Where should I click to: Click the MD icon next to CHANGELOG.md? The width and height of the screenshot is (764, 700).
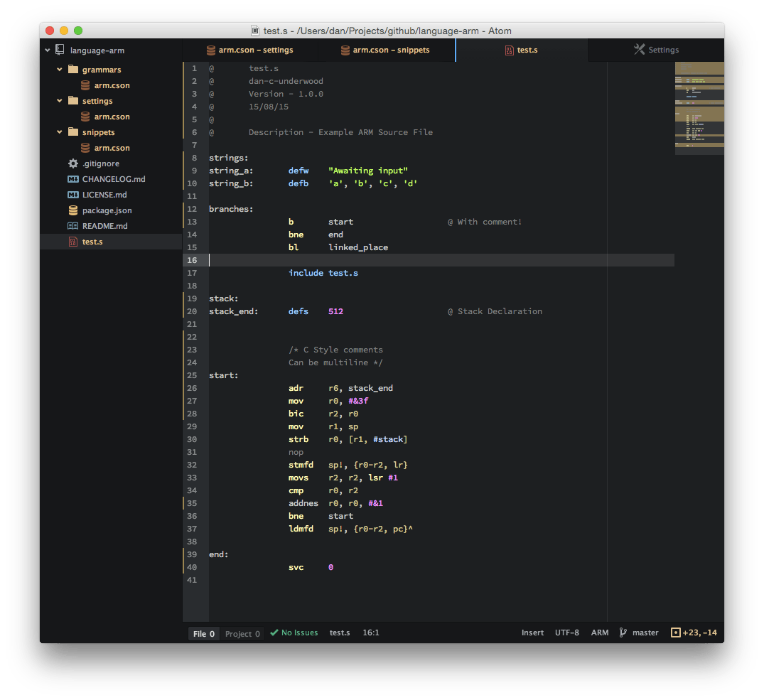click(73, 179)
